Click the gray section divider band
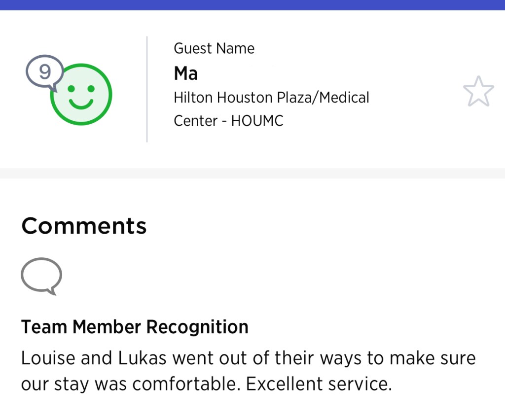The height and width of the screenshot is (420, 505). coord(252,173)
